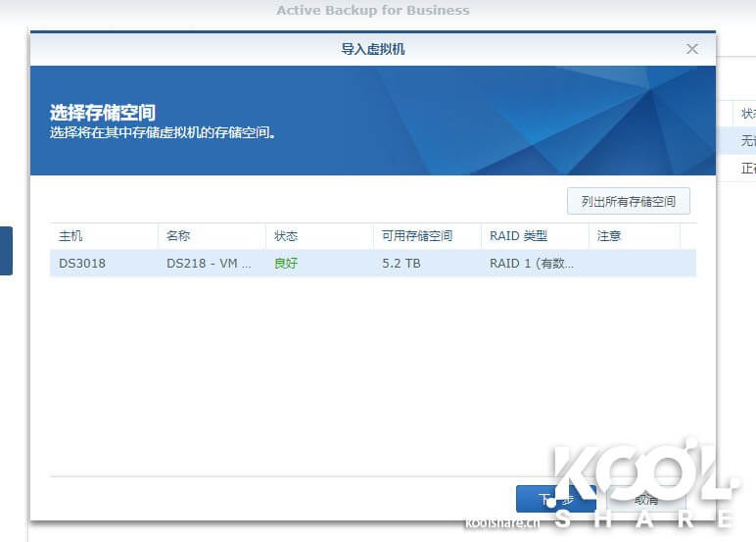
Task: Click the green 良好 status text
Action: 286,264
